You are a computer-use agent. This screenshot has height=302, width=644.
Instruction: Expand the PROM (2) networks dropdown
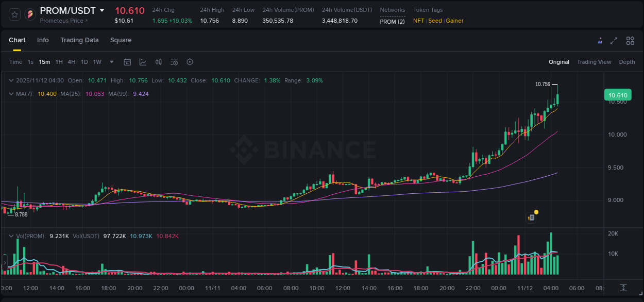[392, 21]
